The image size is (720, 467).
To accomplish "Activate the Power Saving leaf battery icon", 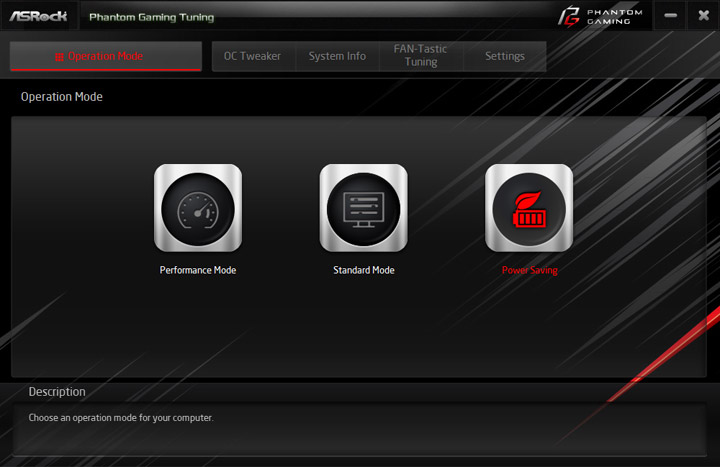I will click(x=529, y=208).
